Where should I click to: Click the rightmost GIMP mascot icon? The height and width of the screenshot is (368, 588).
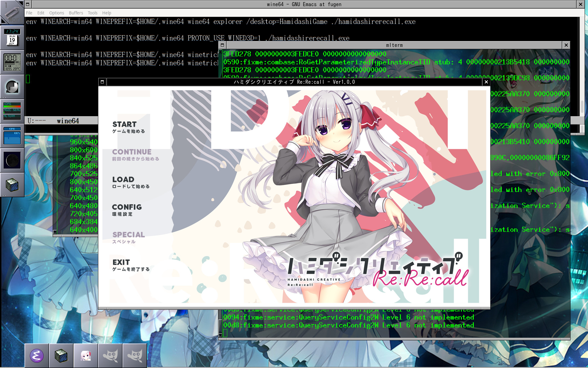(135, 356)
